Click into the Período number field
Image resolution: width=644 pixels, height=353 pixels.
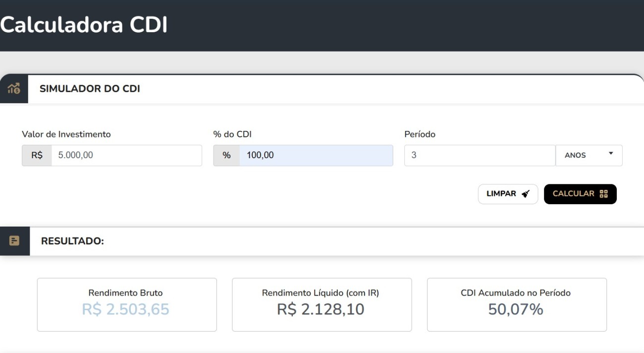[x=480, y=155]
